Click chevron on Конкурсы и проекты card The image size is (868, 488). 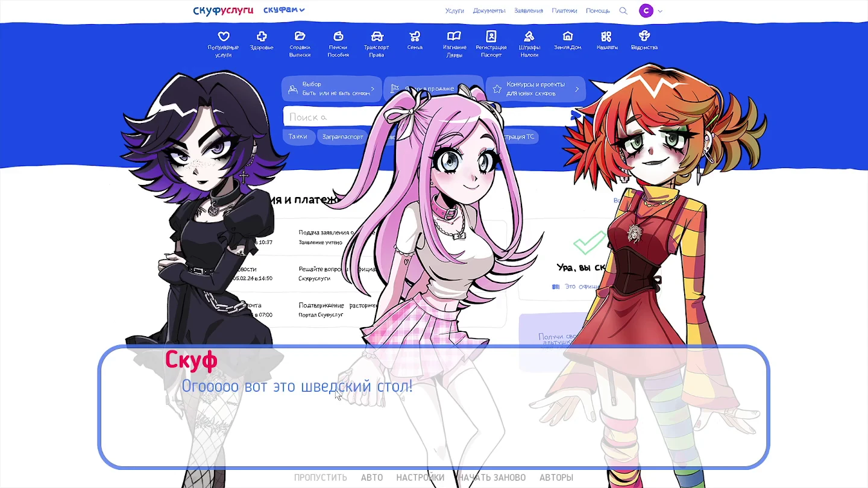(x=577, y=89)
